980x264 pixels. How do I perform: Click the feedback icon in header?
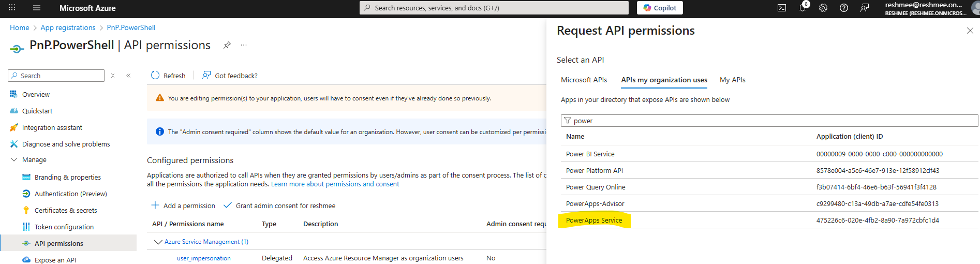click(865, 8)
